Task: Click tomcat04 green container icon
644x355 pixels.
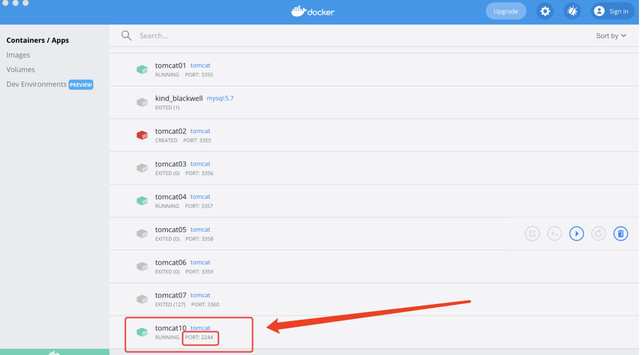Action: point(142,201)
